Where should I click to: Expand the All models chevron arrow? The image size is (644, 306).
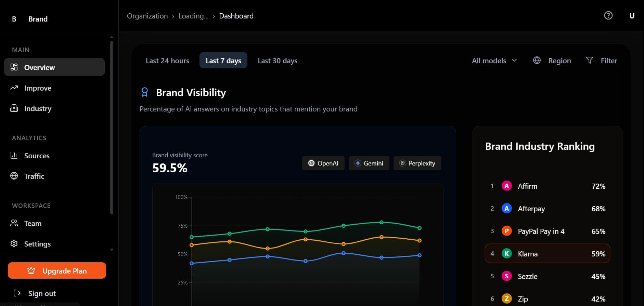coord(514,60)
